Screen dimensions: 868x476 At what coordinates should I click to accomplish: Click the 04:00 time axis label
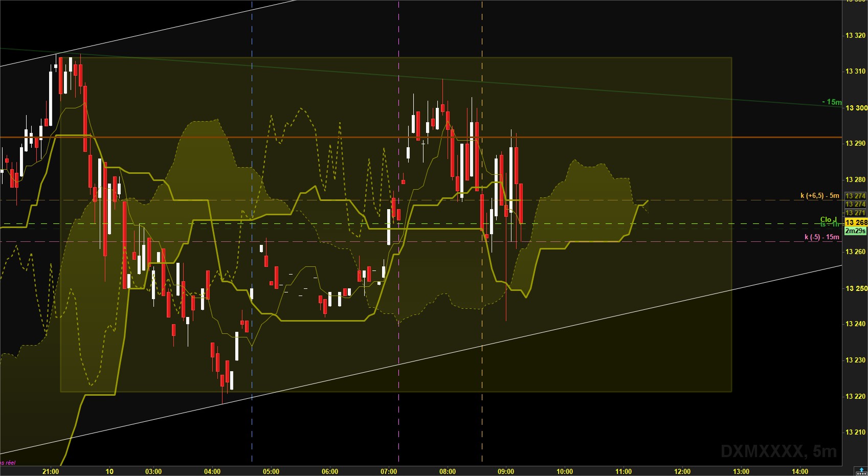tap(212, 471)
